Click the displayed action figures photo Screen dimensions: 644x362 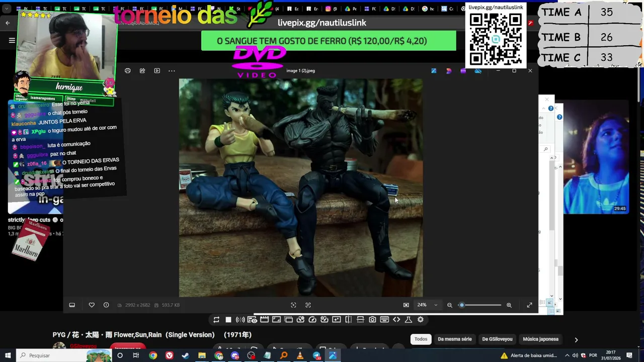pyautogui.click(x=301, y=188)
